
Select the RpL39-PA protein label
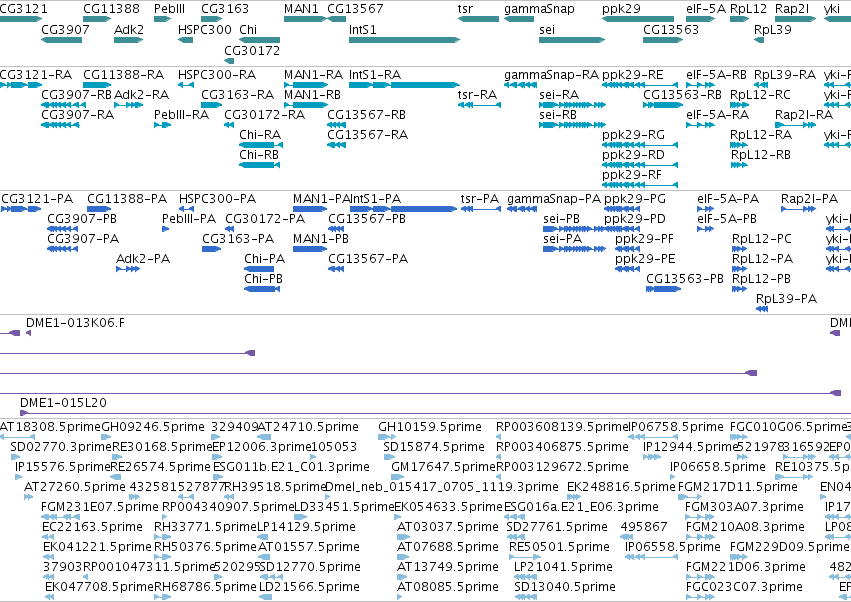click(786, 300)
